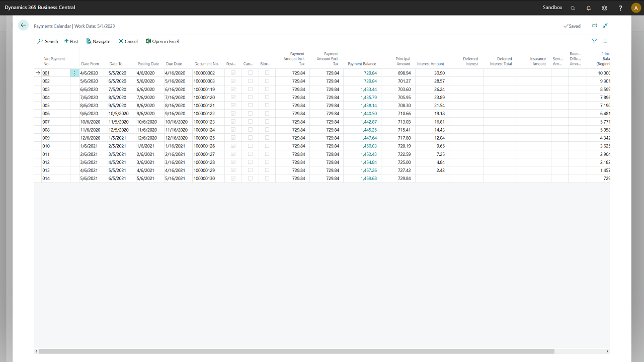Collapse the page with the shrink arrows icon
The width and height of the screenshot is (644, 362).
[605, 26]
